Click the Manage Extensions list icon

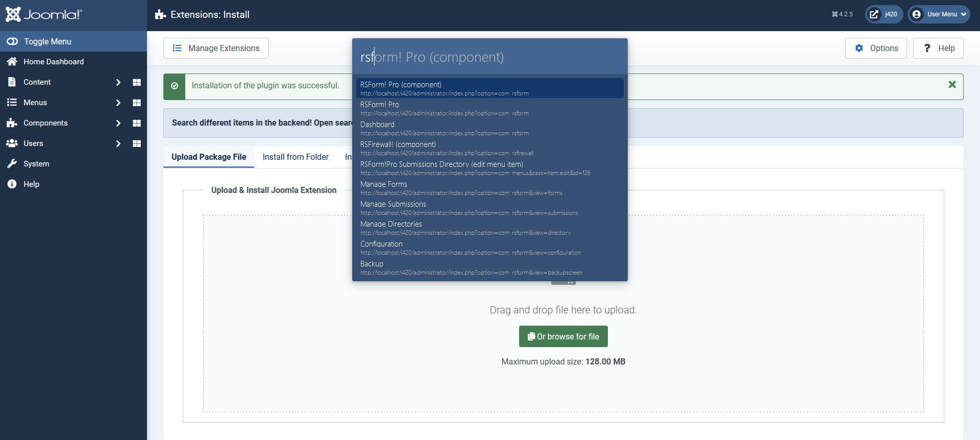(x=177, y=48)
